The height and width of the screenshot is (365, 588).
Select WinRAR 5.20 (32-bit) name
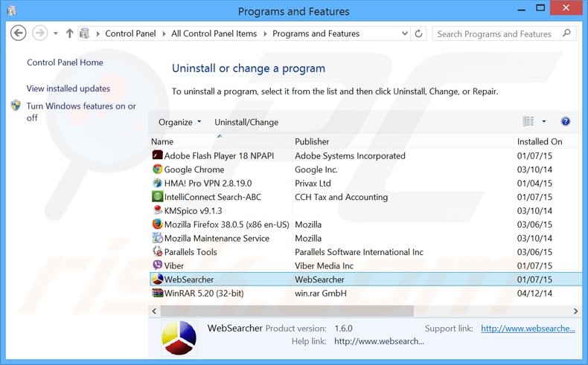point(204,294)
